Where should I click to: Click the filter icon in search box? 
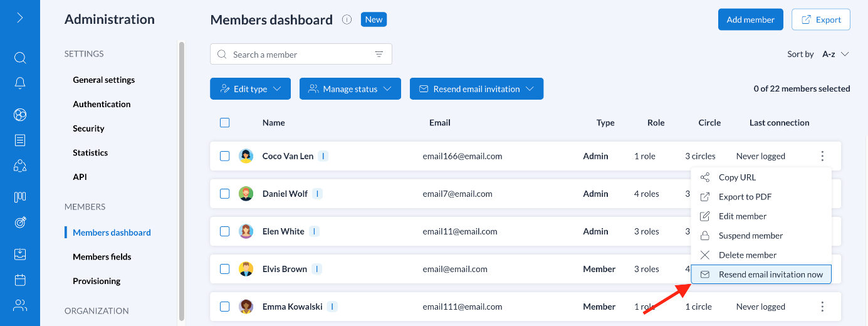pyautogui.click(x=379, y=54)
